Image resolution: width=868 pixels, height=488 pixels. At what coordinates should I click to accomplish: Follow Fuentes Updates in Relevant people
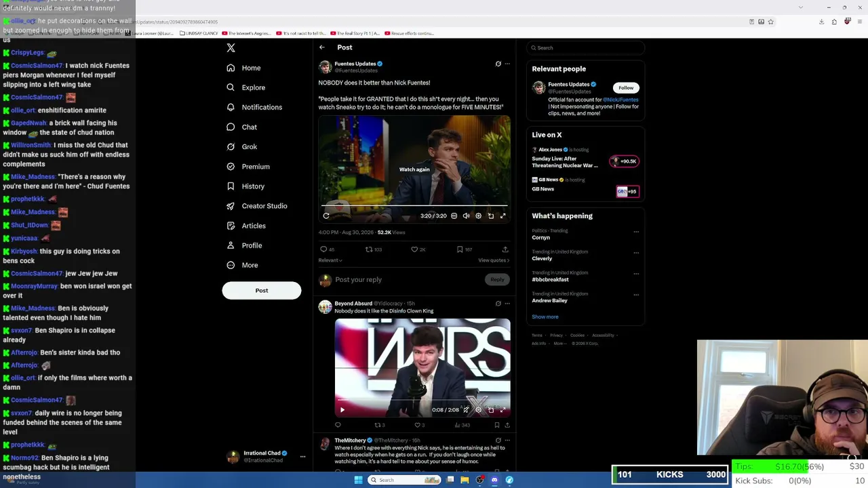pos(626,87)
